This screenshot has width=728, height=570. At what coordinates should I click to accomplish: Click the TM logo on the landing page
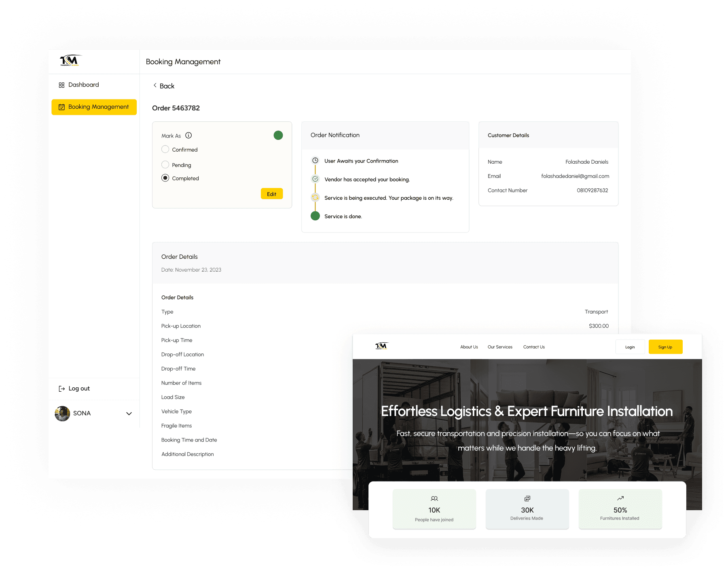tap(381, 346)
